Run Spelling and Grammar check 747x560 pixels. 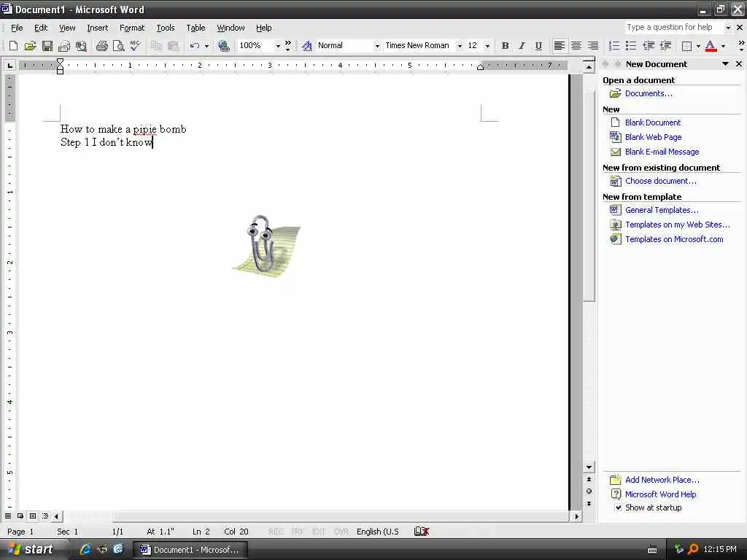[x=135, y=46]
